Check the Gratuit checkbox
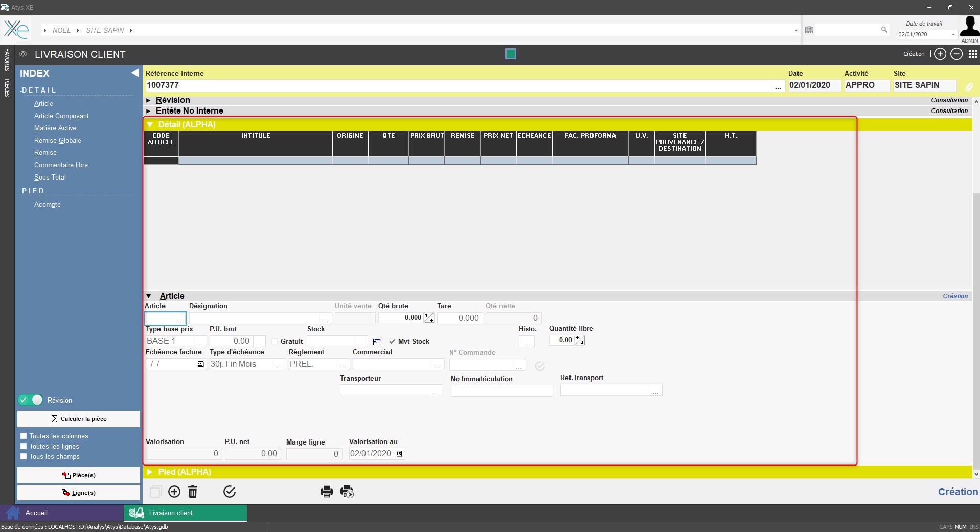 pos(275,341)
